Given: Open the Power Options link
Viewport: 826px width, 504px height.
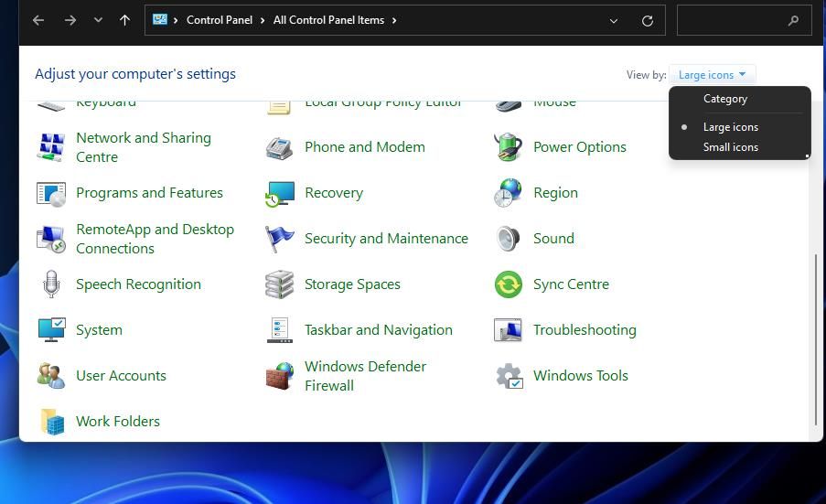Looking at the screenshot, I should pyautogui.click(x=579, y=147).
